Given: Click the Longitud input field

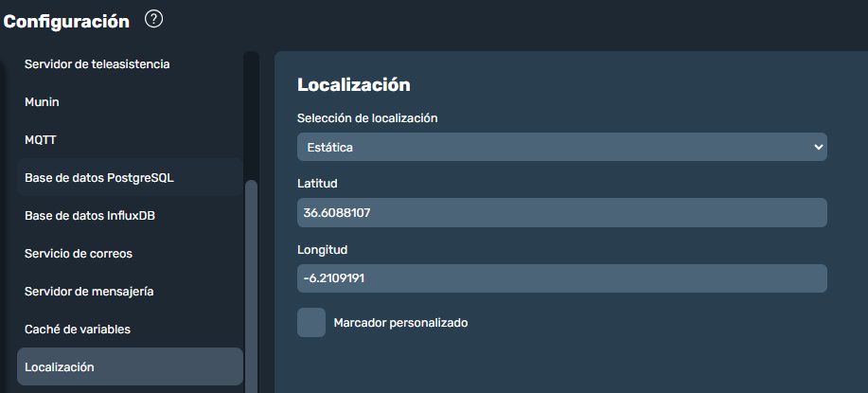Looking at the screenshot, I should pos(562,278).
